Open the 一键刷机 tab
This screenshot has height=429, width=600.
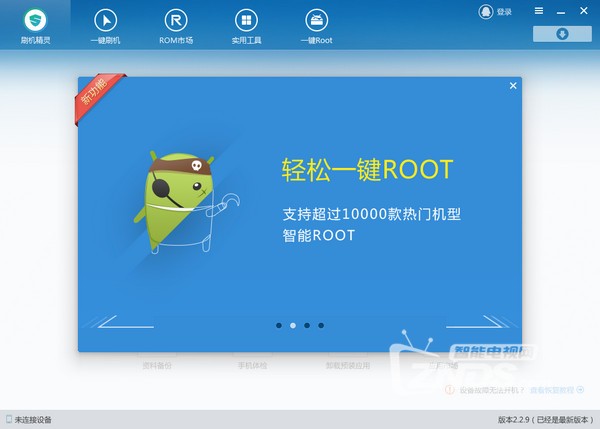(105, 25)
